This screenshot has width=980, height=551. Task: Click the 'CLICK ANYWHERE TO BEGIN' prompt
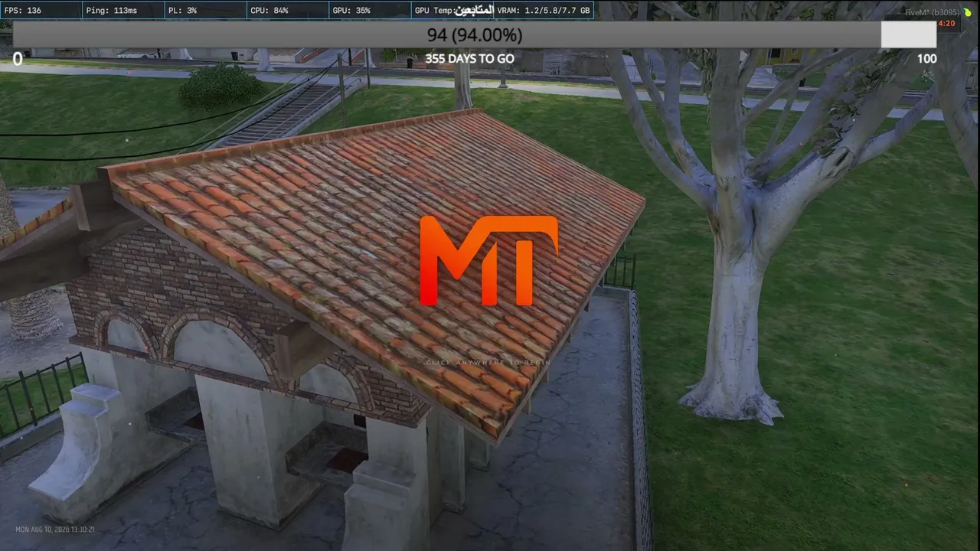(x=488, y=362)
